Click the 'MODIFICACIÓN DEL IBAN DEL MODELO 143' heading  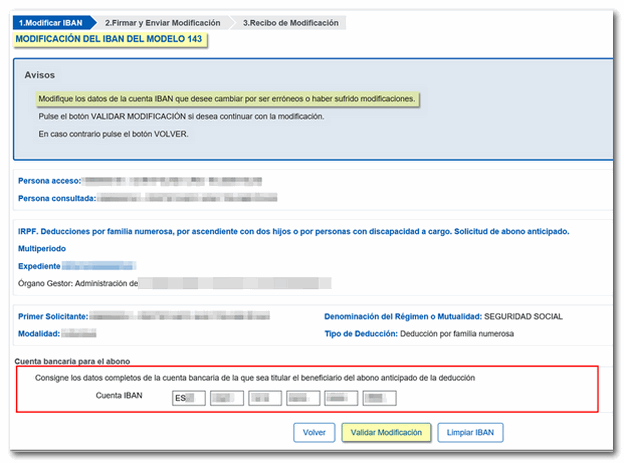(x=110, y=39)
